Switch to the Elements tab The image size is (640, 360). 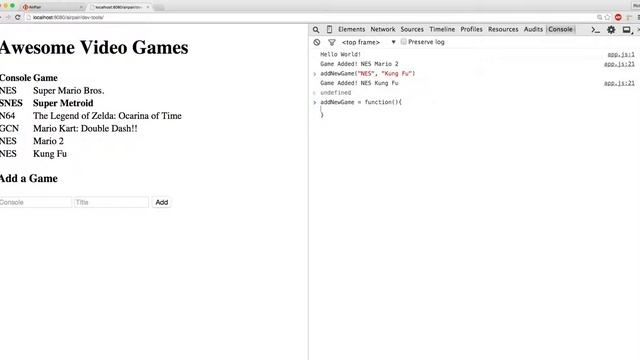point(351,29)
